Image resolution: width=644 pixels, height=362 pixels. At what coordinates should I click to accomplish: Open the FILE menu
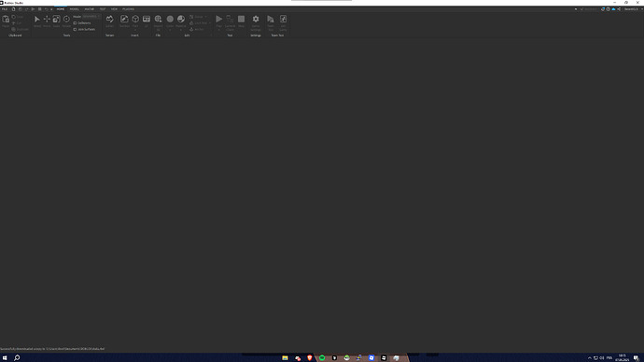pos(5,9)
